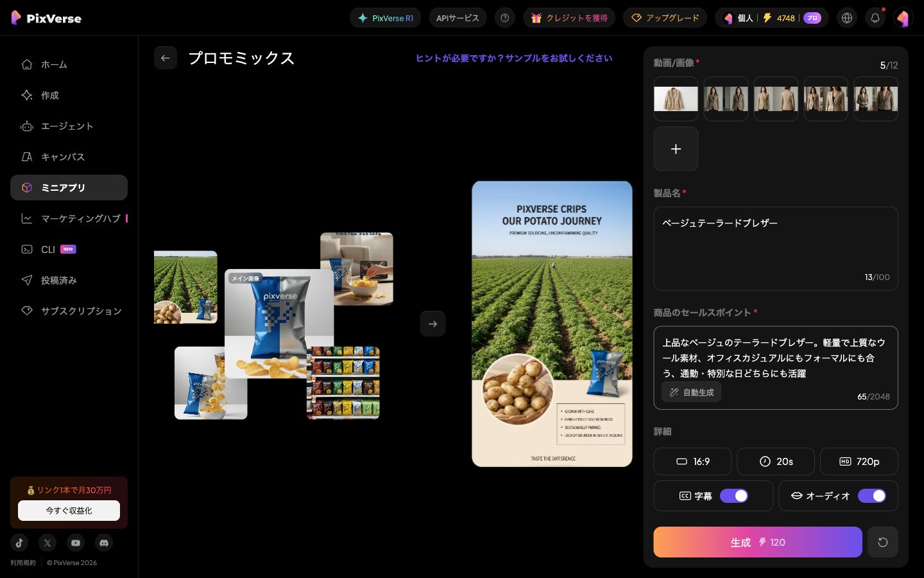Viewport: 924px width, 578px height.
Task: Click the 生成 120 generate button
Action: (x=758, y=542)
